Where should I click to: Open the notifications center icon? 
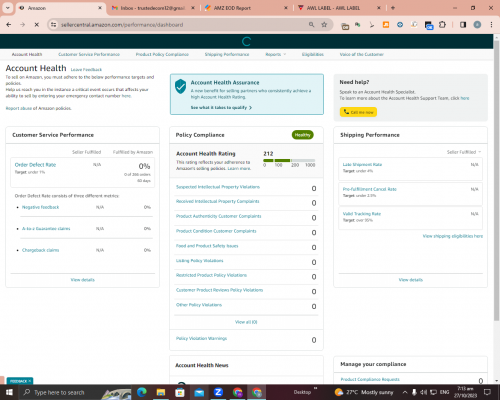pos(487,392)
